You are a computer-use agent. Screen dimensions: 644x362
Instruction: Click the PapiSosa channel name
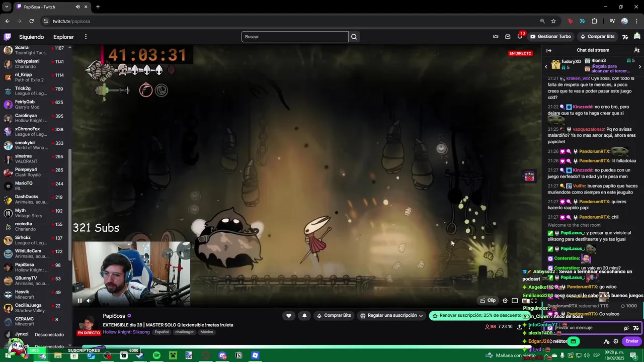pyautogui.click(x=114, y=316)
